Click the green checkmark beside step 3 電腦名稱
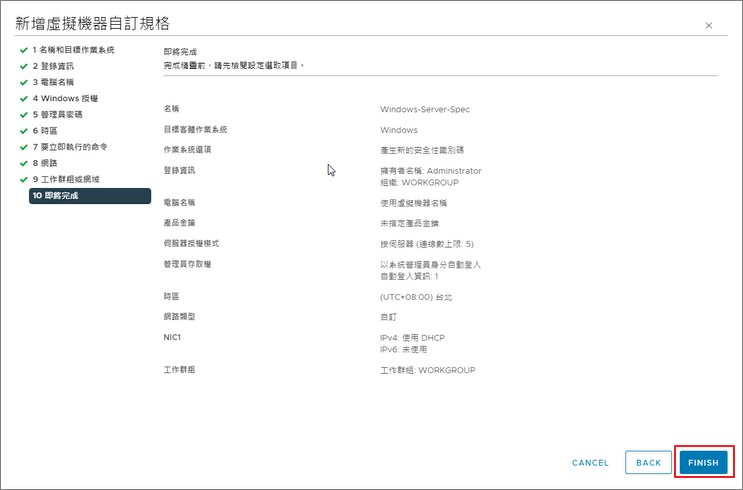This screenshot has height=490, width=743. (x=24, y=82)
